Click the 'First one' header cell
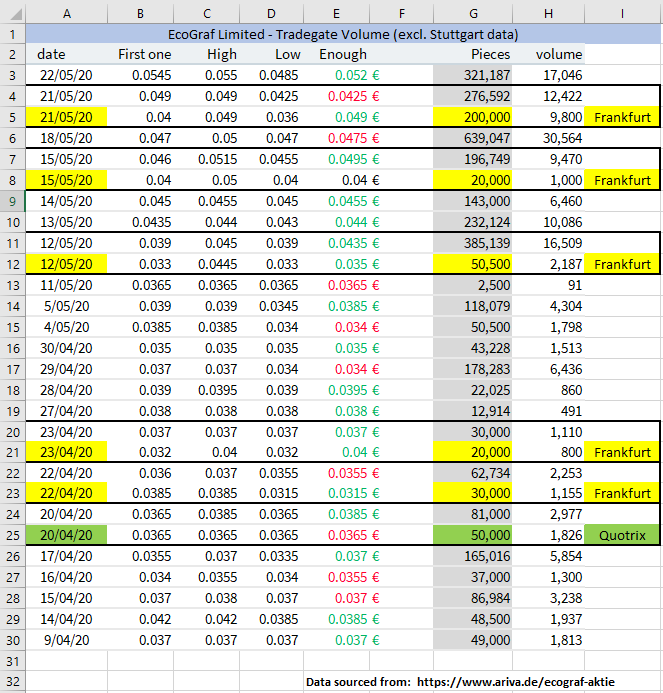This screenshot has width=663, height=693. 140,54
